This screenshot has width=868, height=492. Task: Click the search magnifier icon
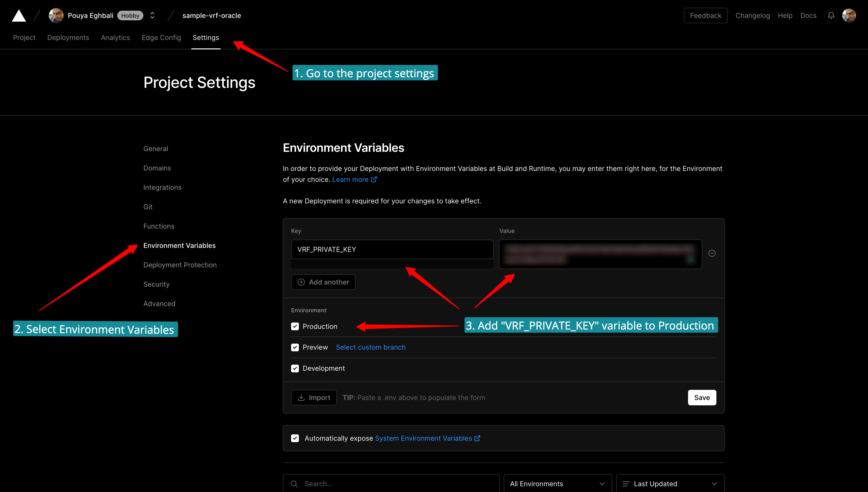(294, 484)
